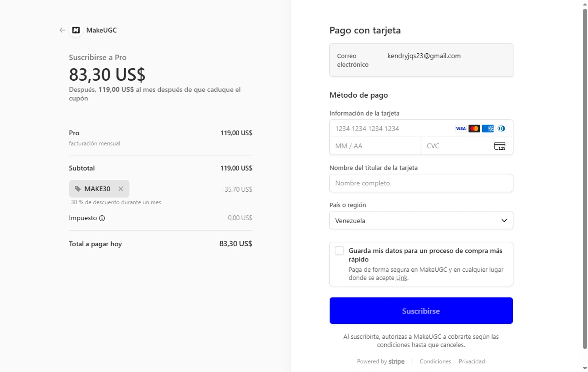Remove the MAKE30 coupon with the X
Image resolution: width=588 pixels, height=372 pixels.
[121, 189]
